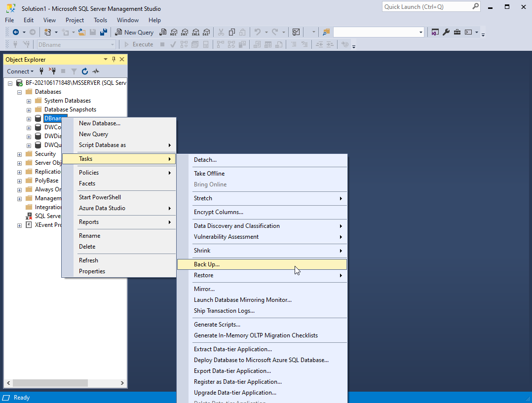Click in the Quick Launch search box
Viewport: 532px width, 403px height.
coord(426,7)
